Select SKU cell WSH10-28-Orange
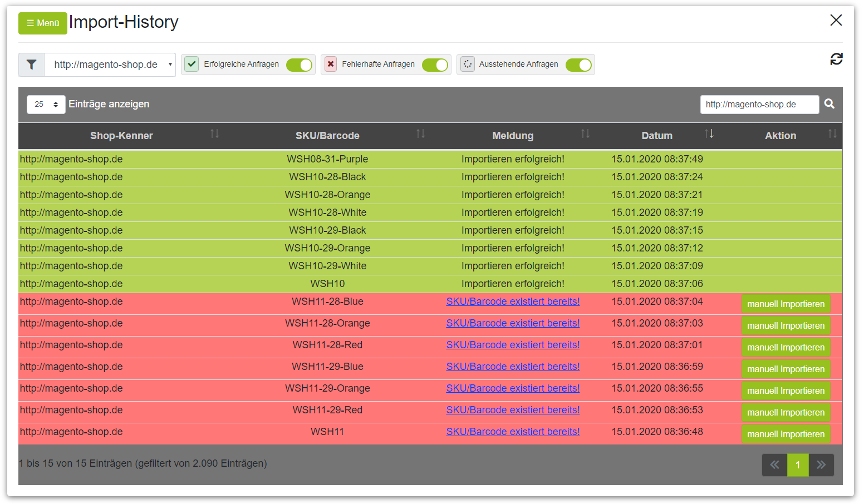The width and height of the screenshot is (864, 504). point(327,195)
